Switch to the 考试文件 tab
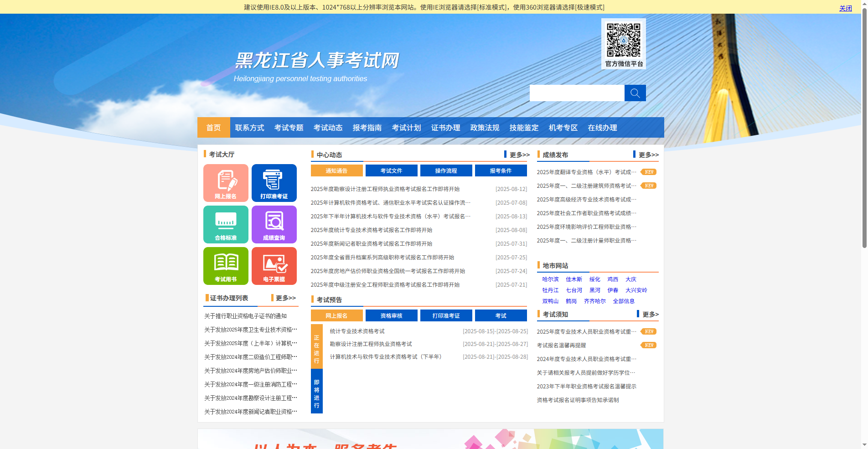The height and width of the screenshot is (449, 868). click(x=391, y=170)
